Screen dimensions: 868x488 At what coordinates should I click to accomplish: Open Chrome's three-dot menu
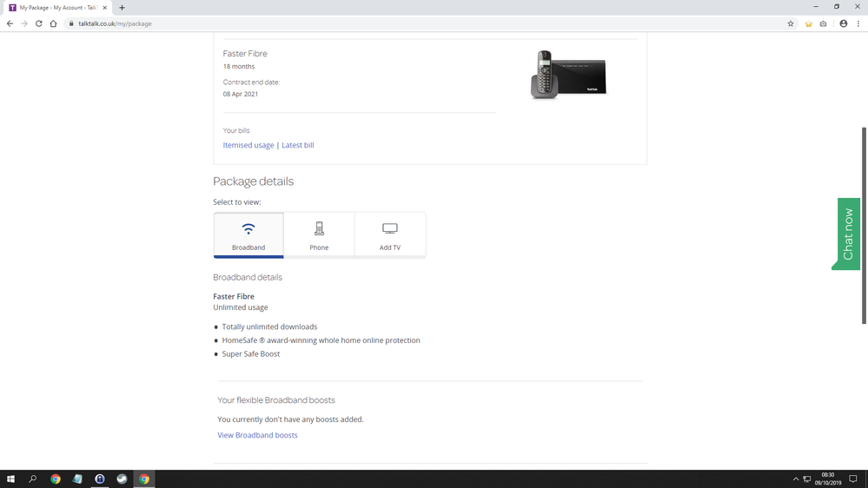pos(858,23)
